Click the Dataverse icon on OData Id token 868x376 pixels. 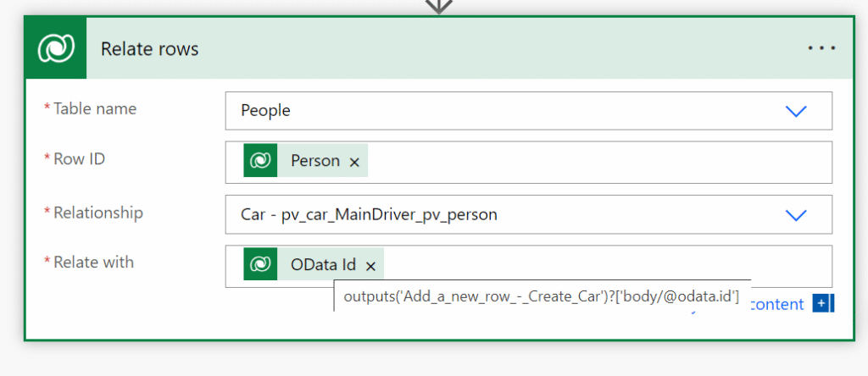[x=260, y=264]
